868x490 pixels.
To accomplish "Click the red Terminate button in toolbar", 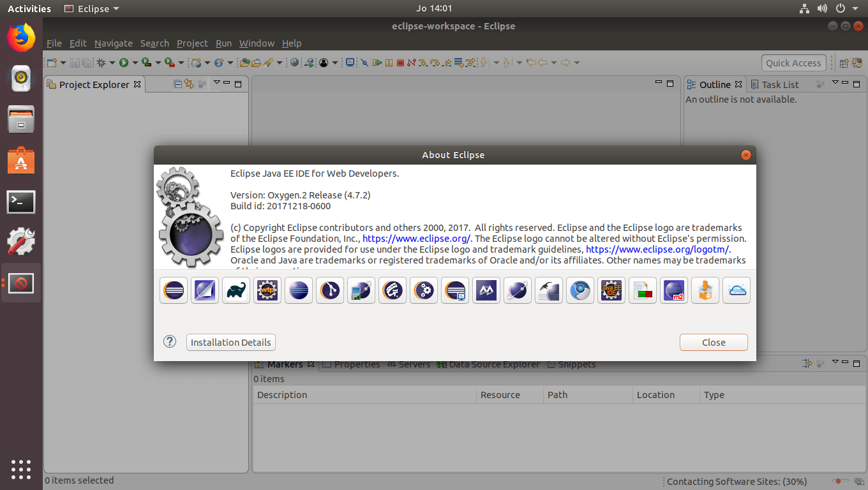I will pos(400,63).
